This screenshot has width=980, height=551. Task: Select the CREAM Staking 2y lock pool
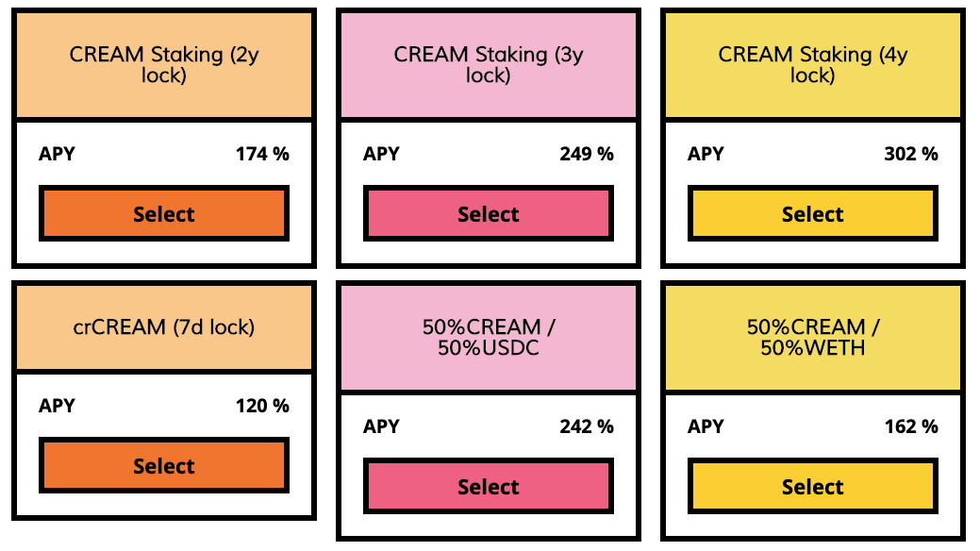(x=164, y=213)
